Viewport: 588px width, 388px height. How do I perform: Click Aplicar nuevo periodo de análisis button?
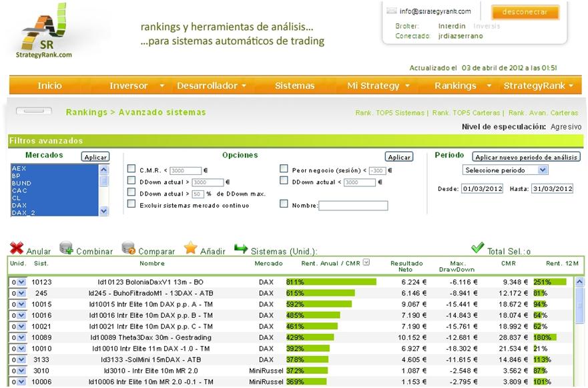tap(526, 157)
